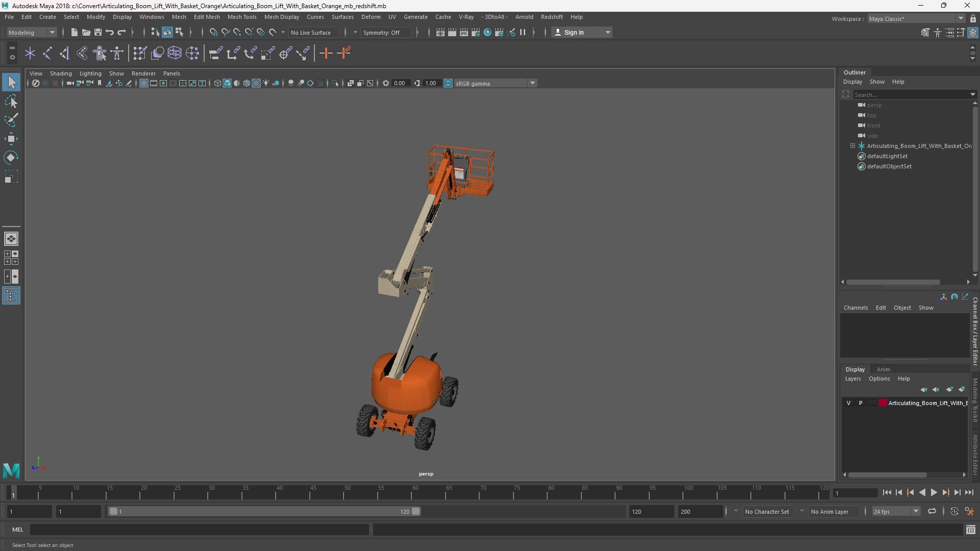Toggle the viewport grid display
The height and width of the screenshot is (551, 980).
point(144,83)
